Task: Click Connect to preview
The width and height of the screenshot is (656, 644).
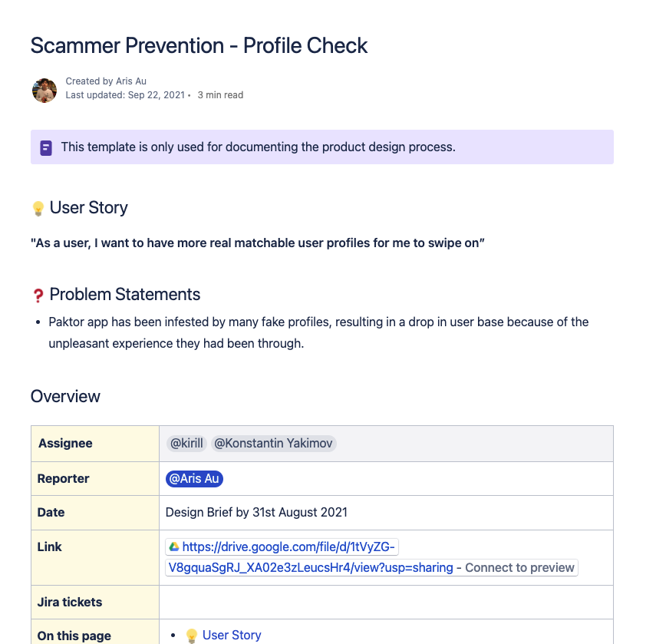Action: point(519,568)
